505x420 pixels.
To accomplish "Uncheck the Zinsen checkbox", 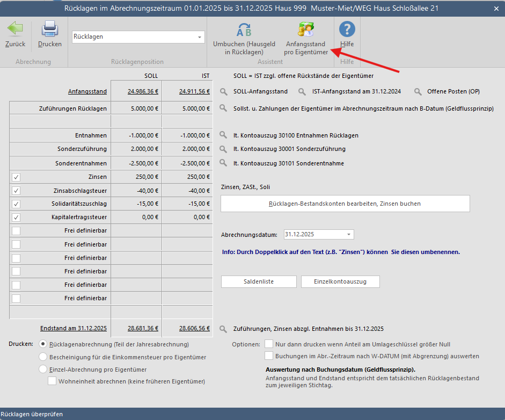I will pyautogui.click(x=16, y=177).
